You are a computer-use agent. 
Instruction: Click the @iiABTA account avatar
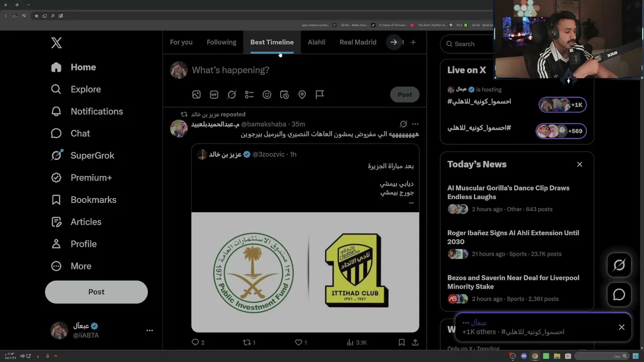tap(59, 330)
